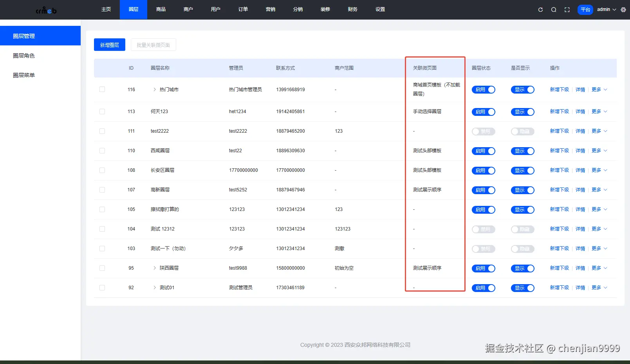The height and width of the screenshot is (364, 630).
Task: Expand row 热门城市 with arrow icon
Action: click(155, 90)
